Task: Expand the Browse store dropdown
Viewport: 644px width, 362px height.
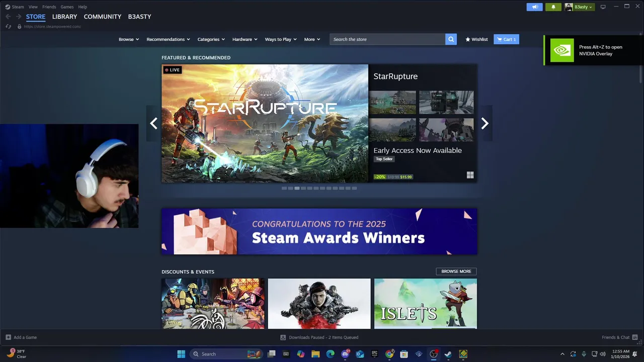Action: point(129,39)
